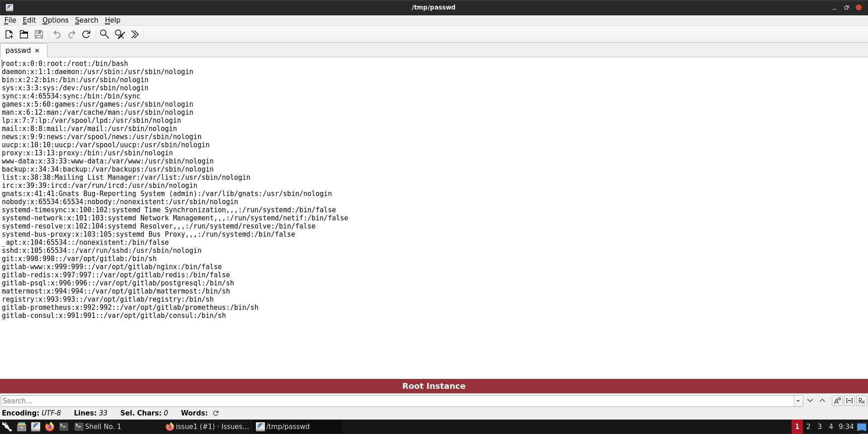Image resolution: width=868 pixels, height=434 pixels.
Task: Launch text editor from taskbar launcher
Action: tap(36, 426)
